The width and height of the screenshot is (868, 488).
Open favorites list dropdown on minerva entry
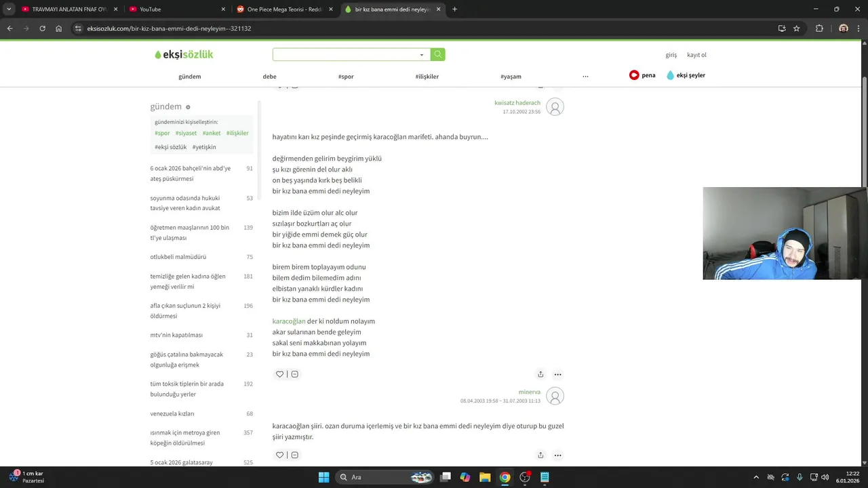(x=294, y=455)
